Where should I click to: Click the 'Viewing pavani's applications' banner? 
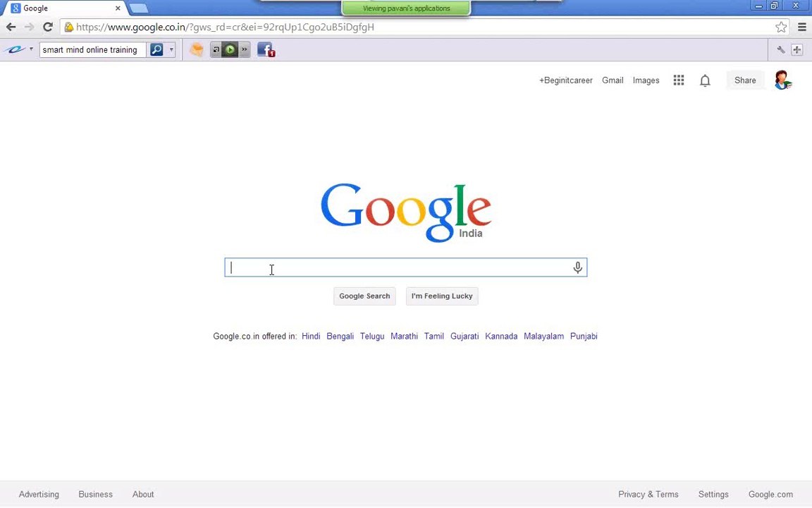(x=406, y=8)
